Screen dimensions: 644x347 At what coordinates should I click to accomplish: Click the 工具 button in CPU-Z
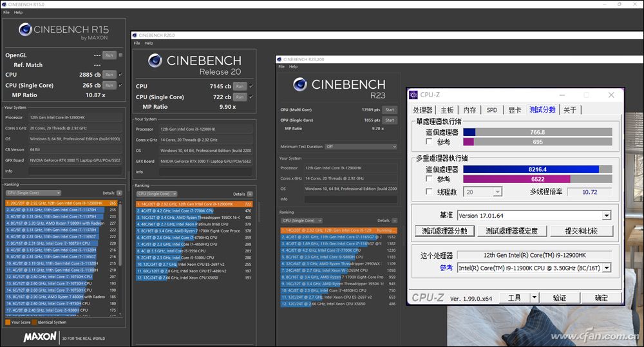pos(515,297)
